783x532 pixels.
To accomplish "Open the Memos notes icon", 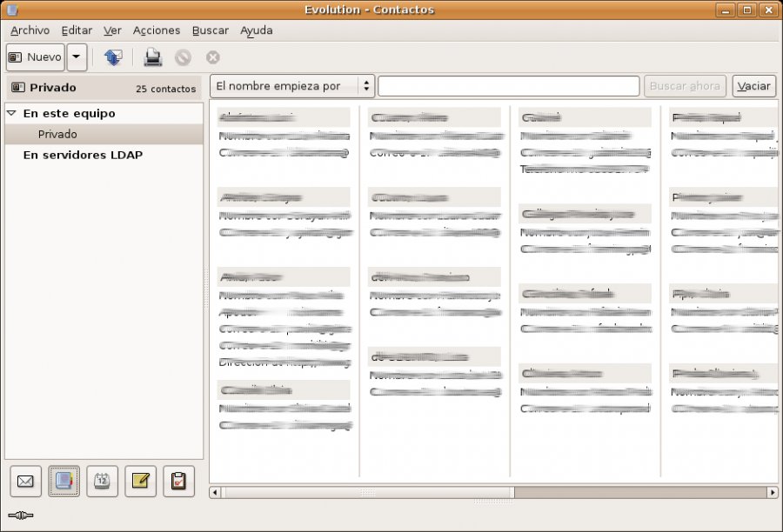I will point(140,481).
